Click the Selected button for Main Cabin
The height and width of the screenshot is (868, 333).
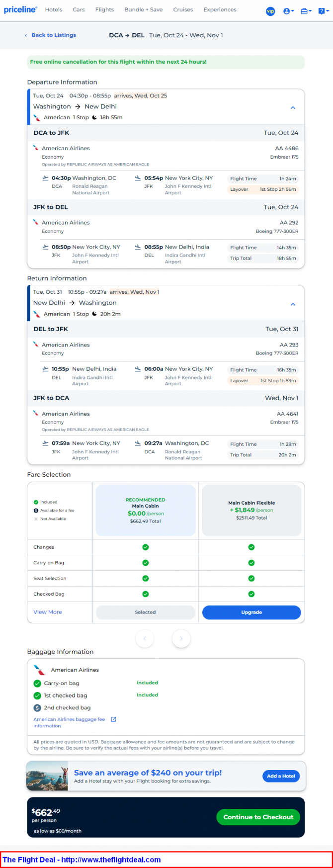(145, 612)
